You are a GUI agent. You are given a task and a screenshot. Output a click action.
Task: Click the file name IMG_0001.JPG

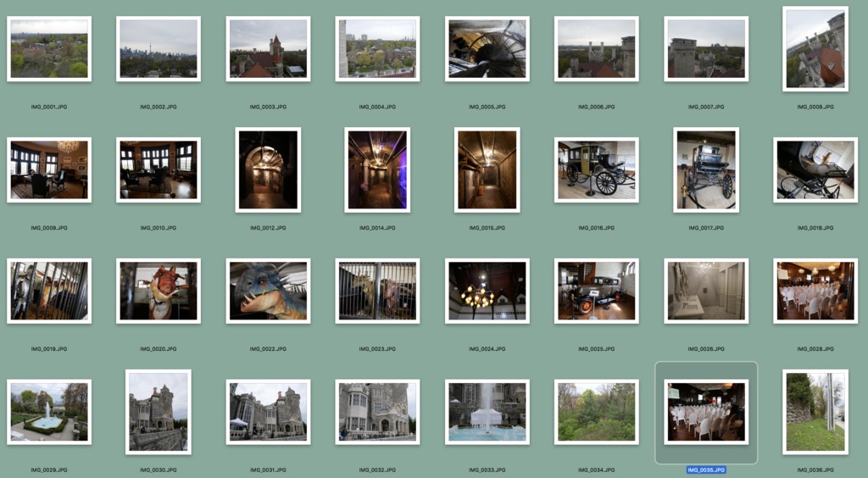click(49, 107)
